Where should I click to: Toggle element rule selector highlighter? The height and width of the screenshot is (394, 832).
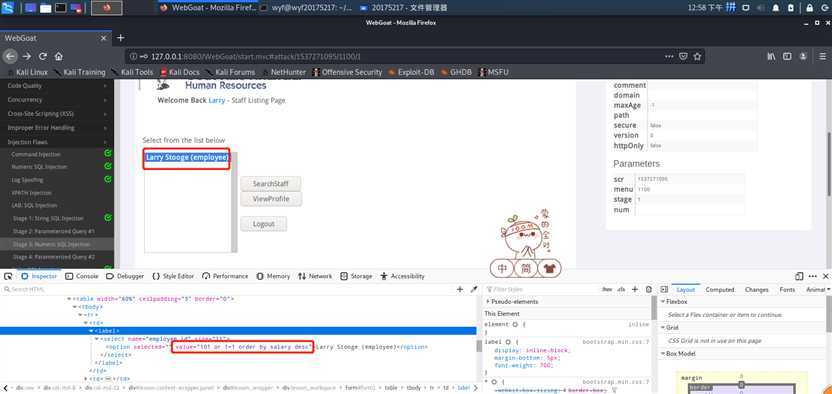coord(515,325)
